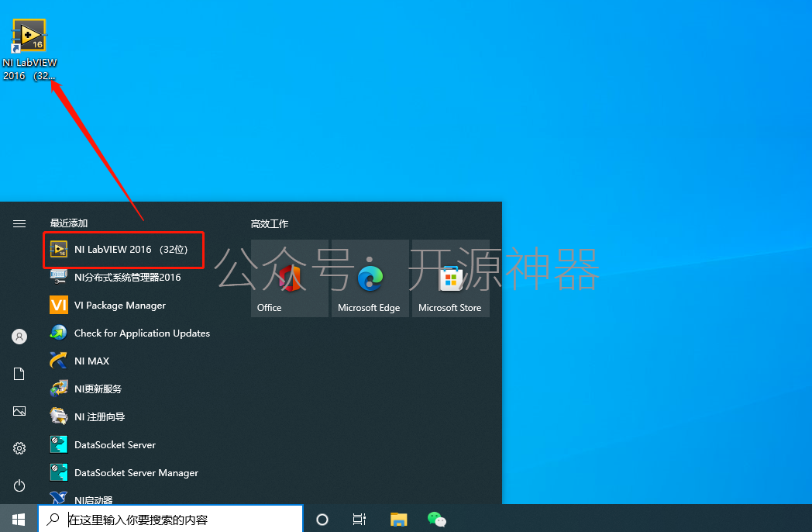
Task: Open Power options in Start menu
Action: (x=19, y=485)
